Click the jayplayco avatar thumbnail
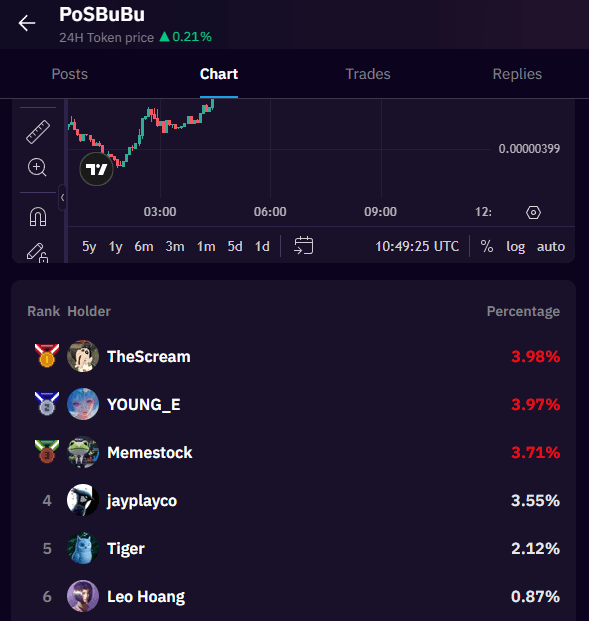This screenshot has height=621, width=589. [83, 500]
